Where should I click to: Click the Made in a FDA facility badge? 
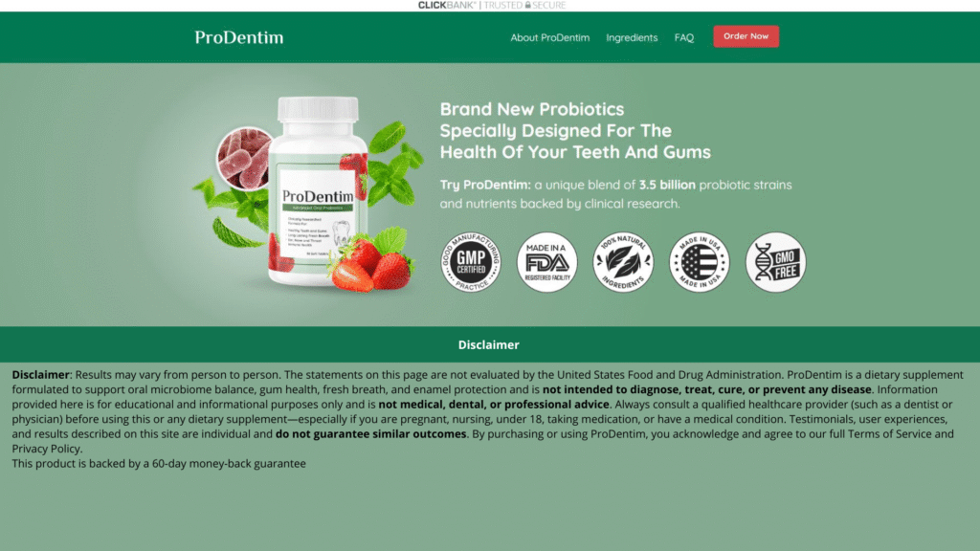point(546,262)
